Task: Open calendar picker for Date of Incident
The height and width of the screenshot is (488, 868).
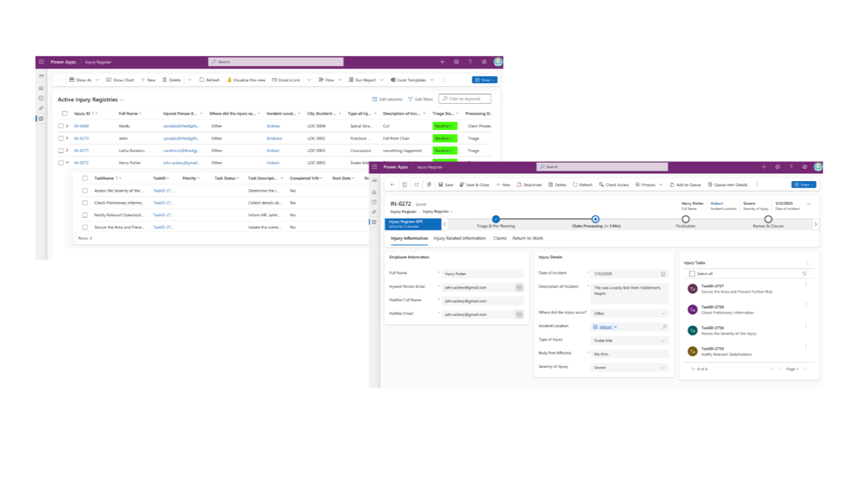Action: 663,274
